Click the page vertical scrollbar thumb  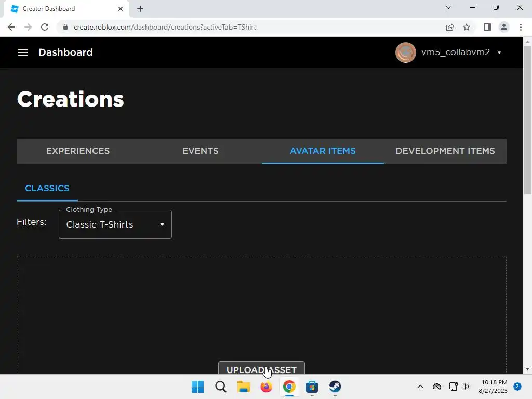(x=527, y=119)
